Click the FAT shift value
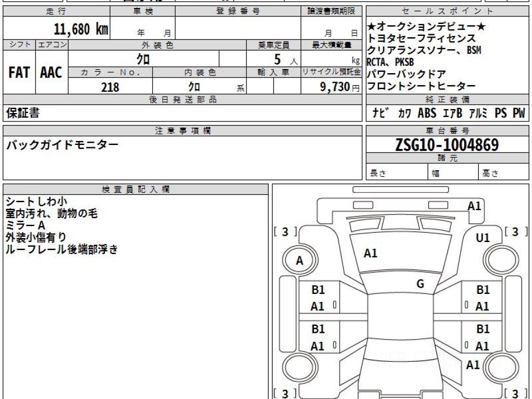The width and height of the screenshot is (532, 399). 19,72
